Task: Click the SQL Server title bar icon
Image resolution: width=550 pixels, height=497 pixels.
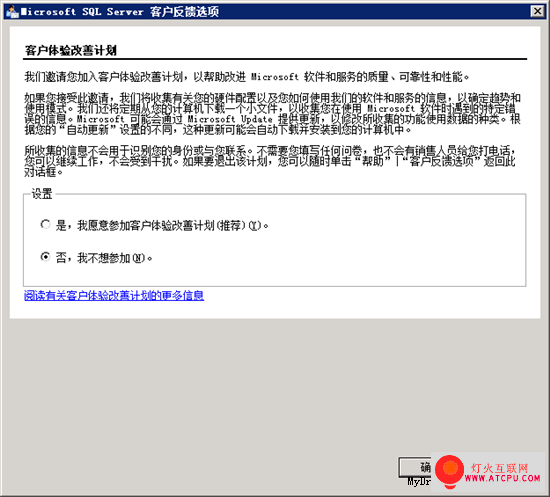Action: pyautogui.click(x=12, y=12)
